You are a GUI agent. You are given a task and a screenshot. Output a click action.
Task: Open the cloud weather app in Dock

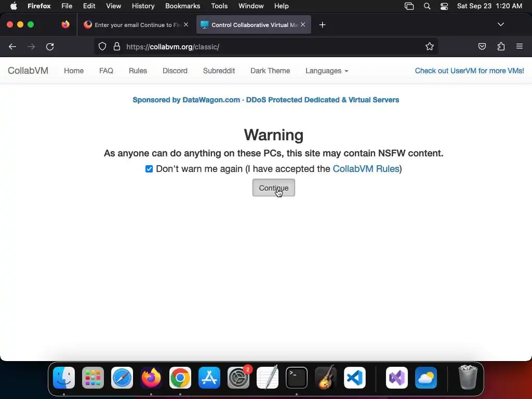426,378
